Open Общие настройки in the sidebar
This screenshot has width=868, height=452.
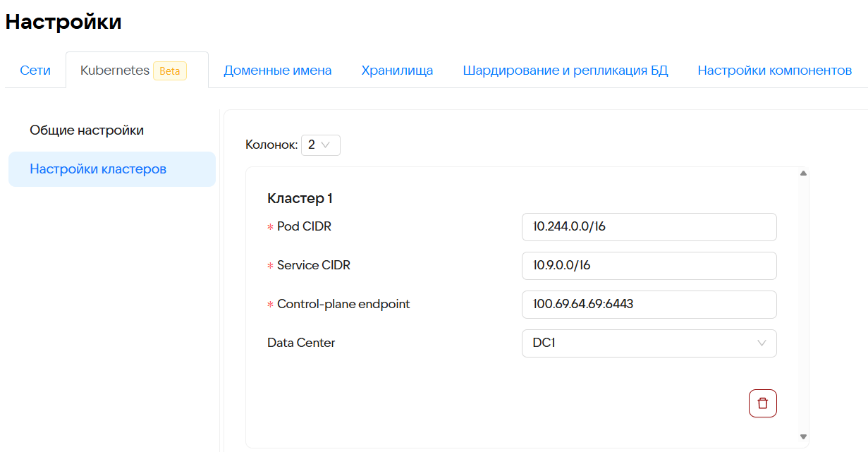(112, 130)
